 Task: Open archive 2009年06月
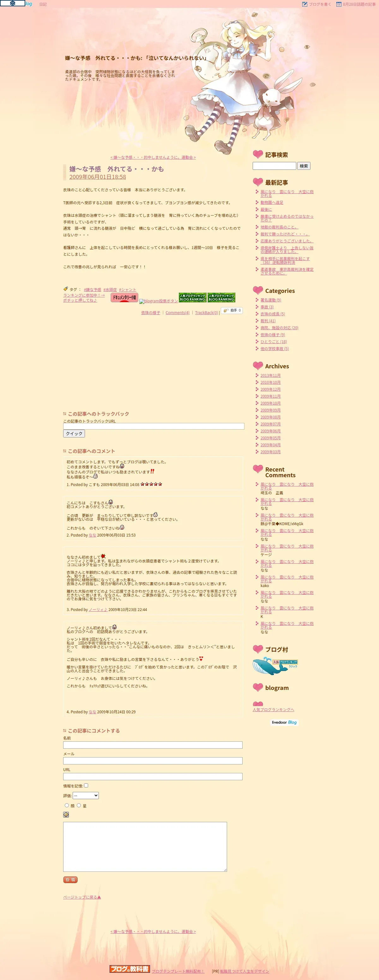(x=271, y=431)
